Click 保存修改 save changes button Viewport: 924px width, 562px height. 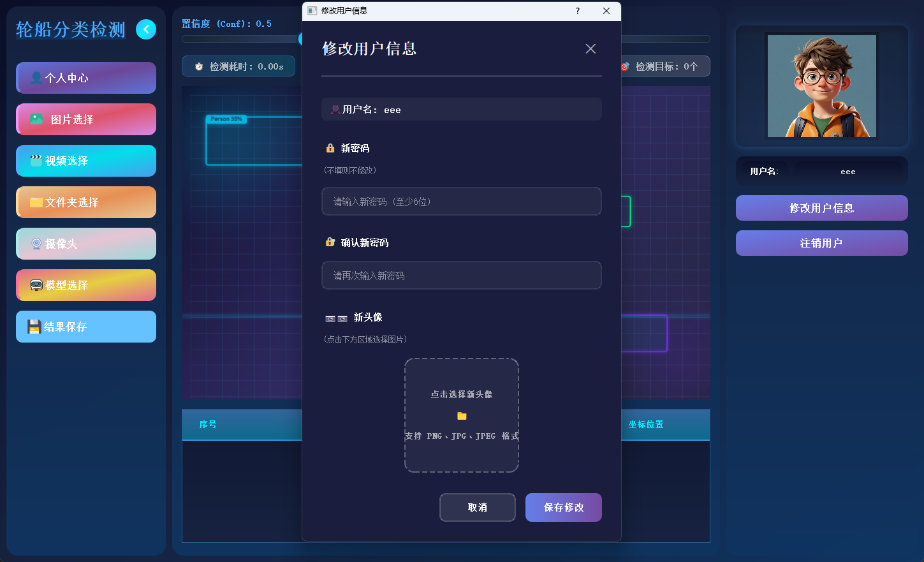[564, 507]
